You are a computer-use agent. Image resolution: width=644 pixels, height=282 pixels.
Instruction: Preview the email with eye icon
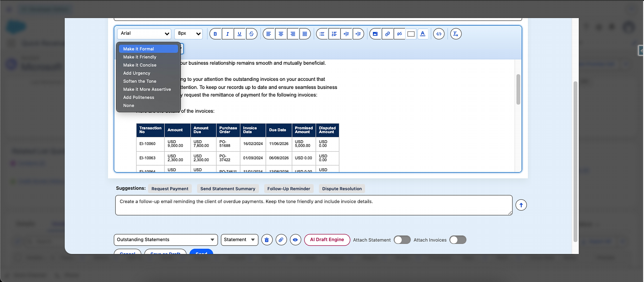click(296, 240)
